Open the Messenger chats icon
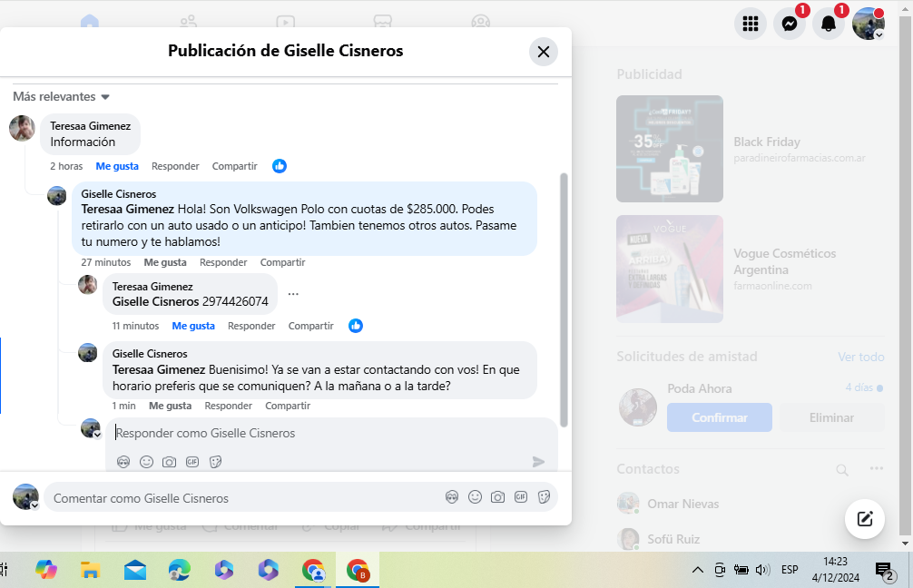The height and width of the screenshot is (588, 913). click(789, 24)
